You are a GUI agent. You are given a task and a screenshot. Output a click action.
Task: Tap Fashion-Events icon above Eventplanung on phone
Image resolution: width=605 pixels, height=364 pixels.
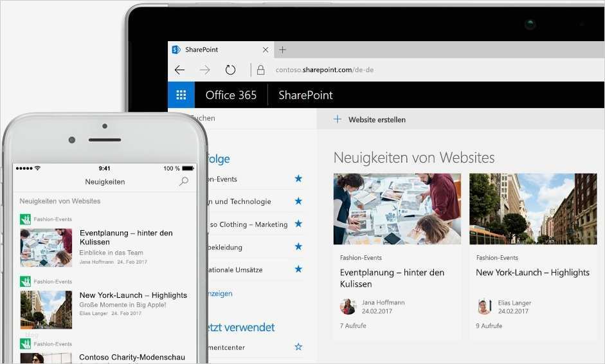tap(26, 219)
